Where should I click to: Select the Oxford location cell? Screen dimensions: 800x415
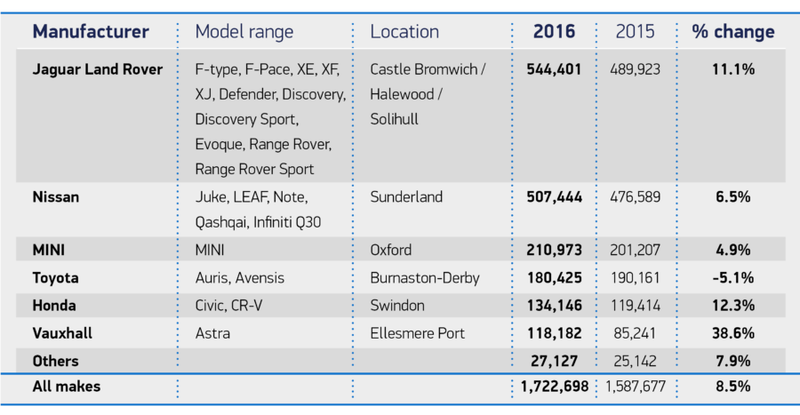[391, 250]
